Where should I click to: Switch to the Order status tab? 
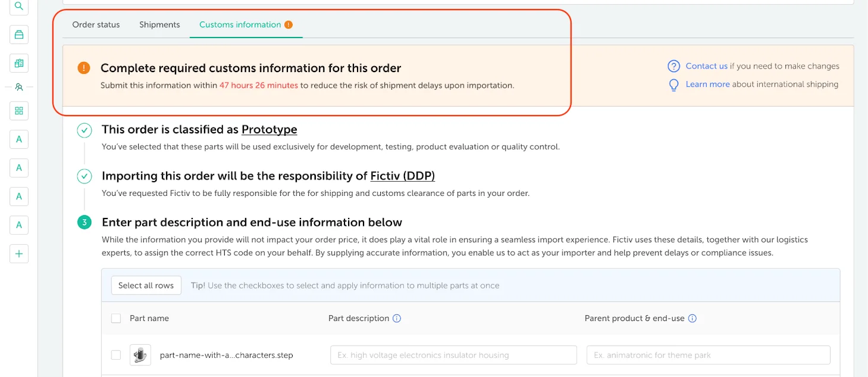click(96, 25)
